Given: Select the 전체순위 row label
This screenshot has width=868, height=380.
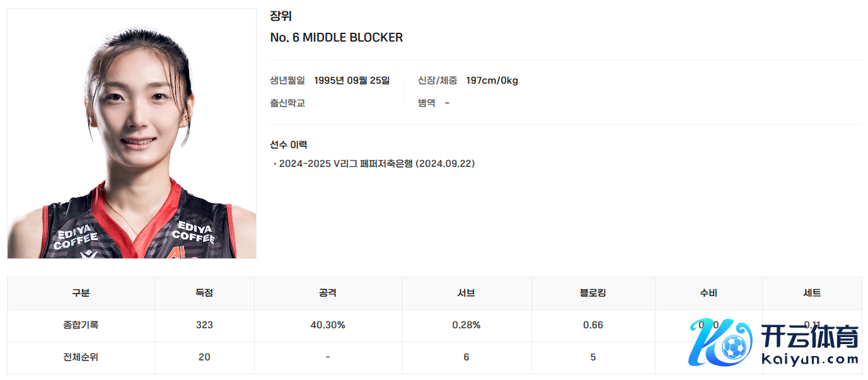Looking at the screenshot, I should pyautogui.click(x=81, y=357).
